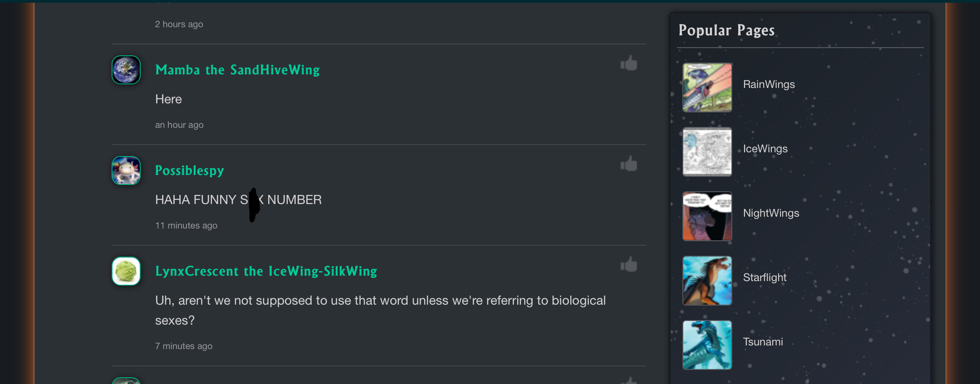This screenshot has width=980, height=384.
Task: Click thumbs-up on Possiblespy's comment
Action: 629,164
